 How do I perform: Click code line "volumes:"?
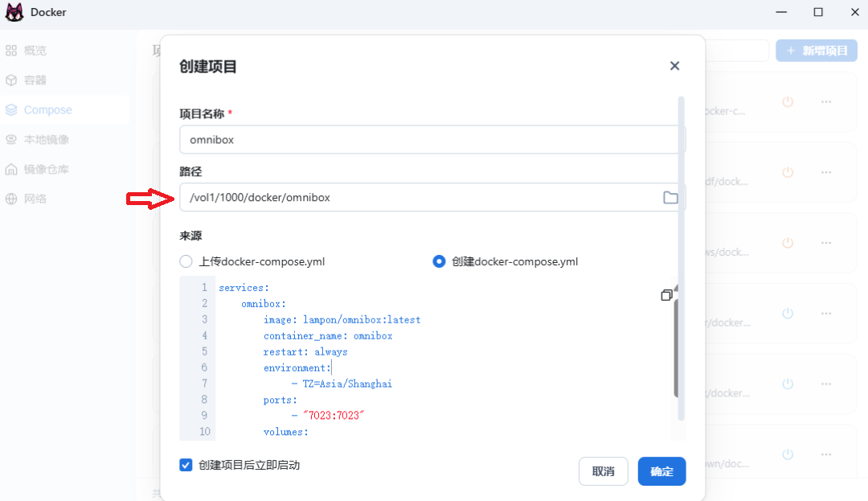click(285, 432)
